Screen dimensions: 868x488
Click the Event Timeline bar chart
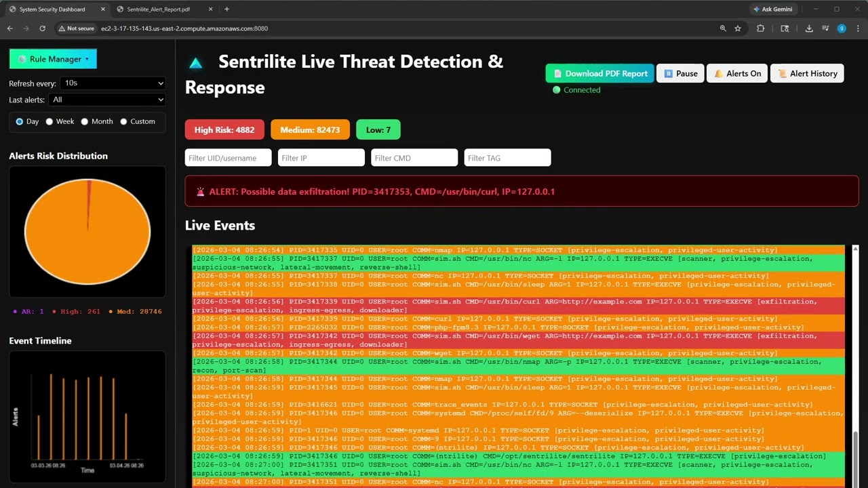[x=87, y=418]
